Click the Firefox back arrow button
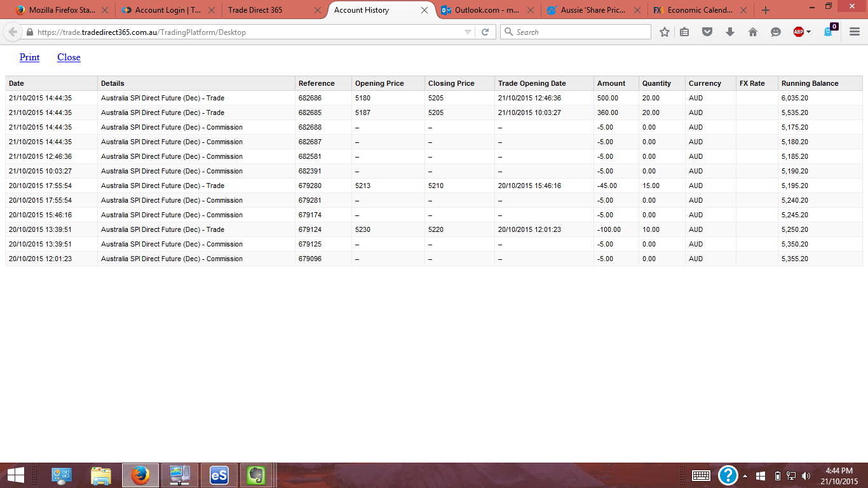Viewport: 868px width, 488px height. point(13,32)
